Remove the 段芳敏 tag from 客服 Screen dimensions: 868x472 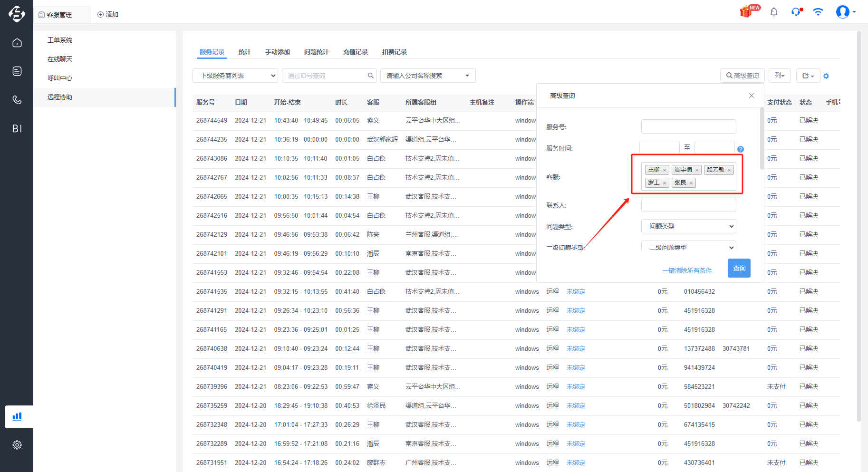coord(729,170)
